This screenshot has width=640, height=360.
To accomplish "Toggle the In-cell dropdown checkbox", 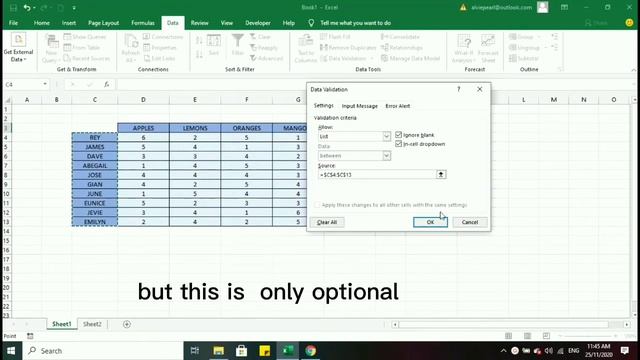I will (x=398, y=144).
